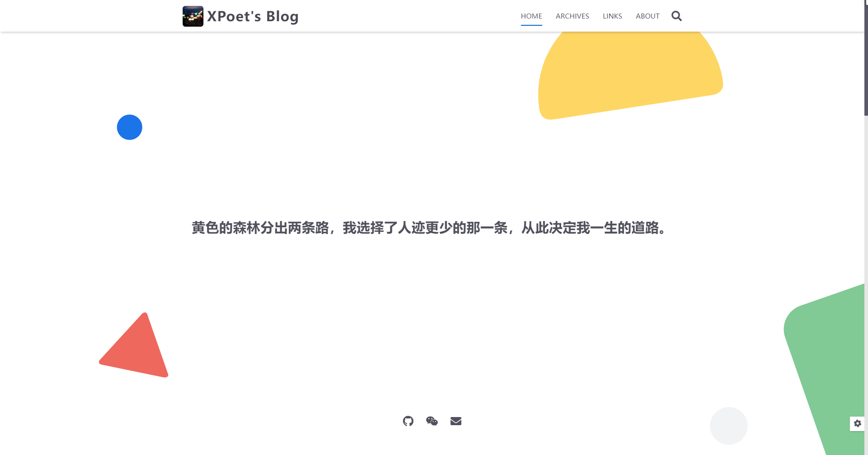Click the light gray circle
Viewport: 868px width, 455px height.
(728, 426)
